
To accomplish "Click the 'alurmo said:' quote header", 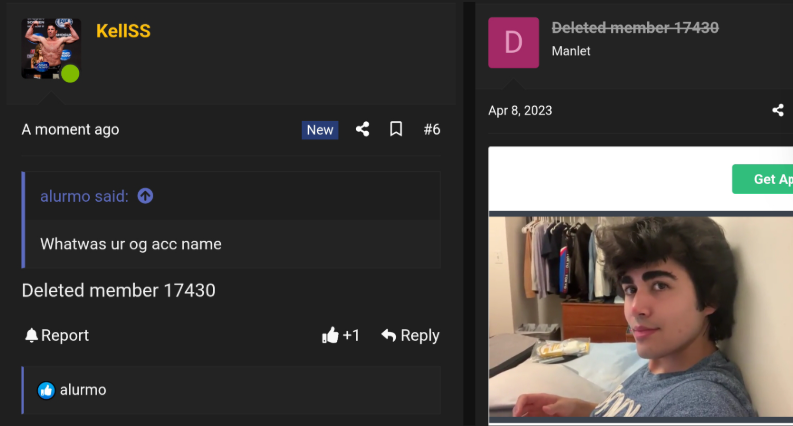I will click(84, 196).
